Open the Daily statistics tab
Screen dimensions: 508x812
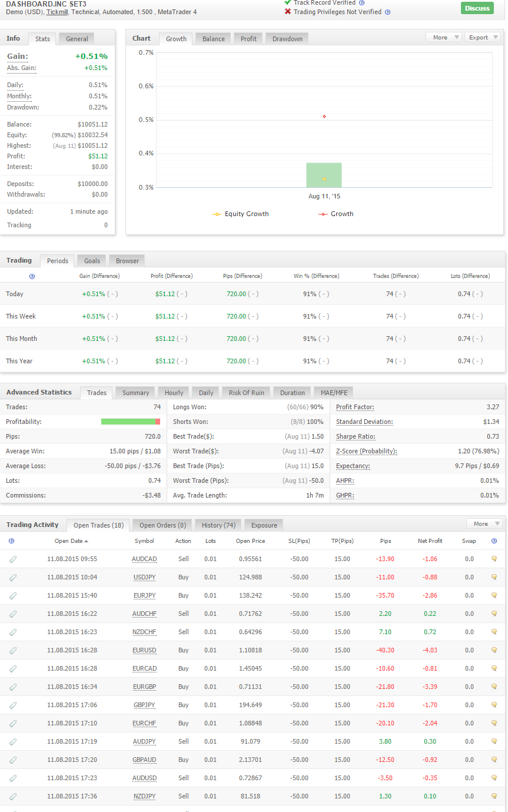206,393
